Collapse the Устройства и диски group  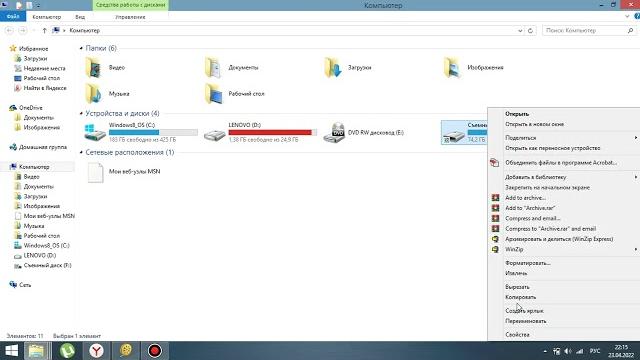click(81, 113)
